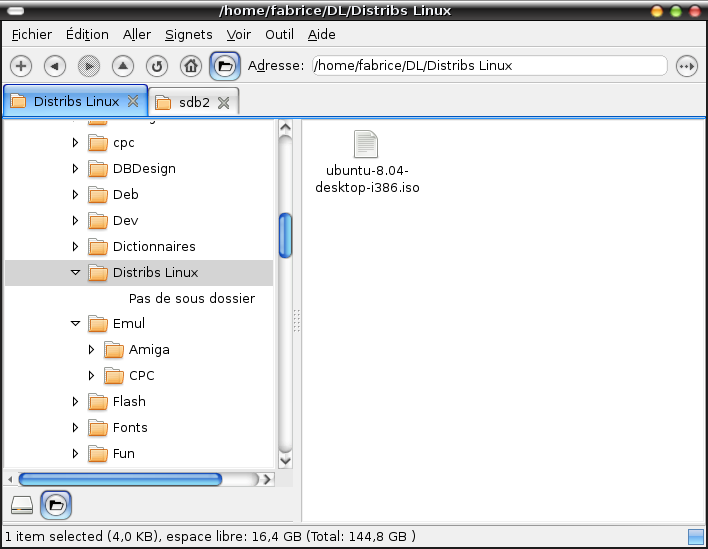Close the Distribs Linux tab

(x=133, y=101)
